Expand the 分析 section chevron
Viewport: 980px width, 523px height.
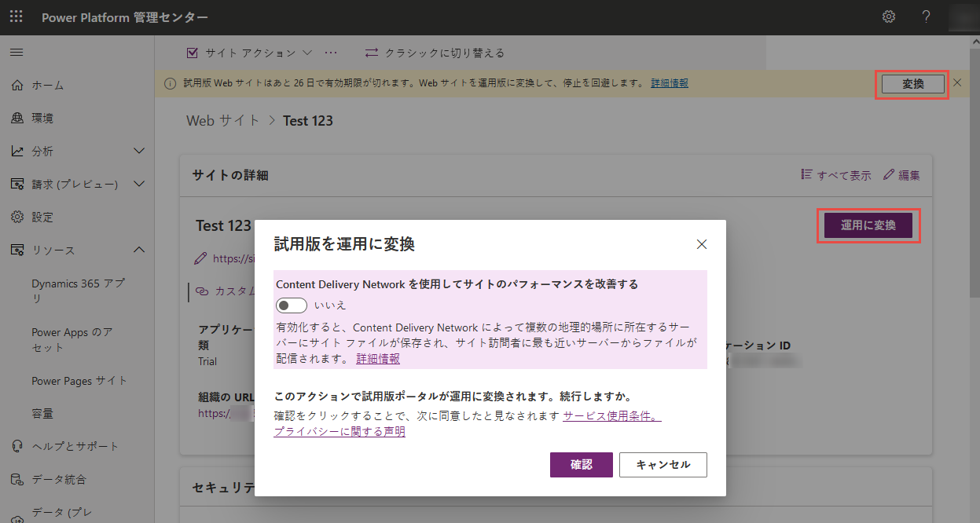[x=139, y=151]
